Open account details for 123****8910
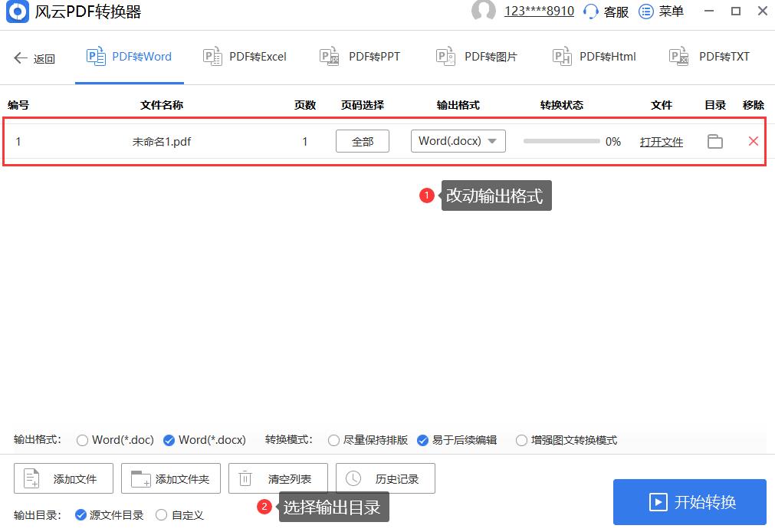This screenshot has height=532, width=775. coord(540,11)
